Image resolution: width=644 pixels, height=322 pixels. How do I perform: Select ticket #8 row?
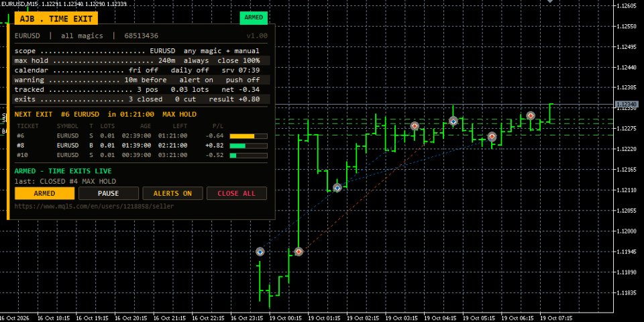click(x=142, y=146)
